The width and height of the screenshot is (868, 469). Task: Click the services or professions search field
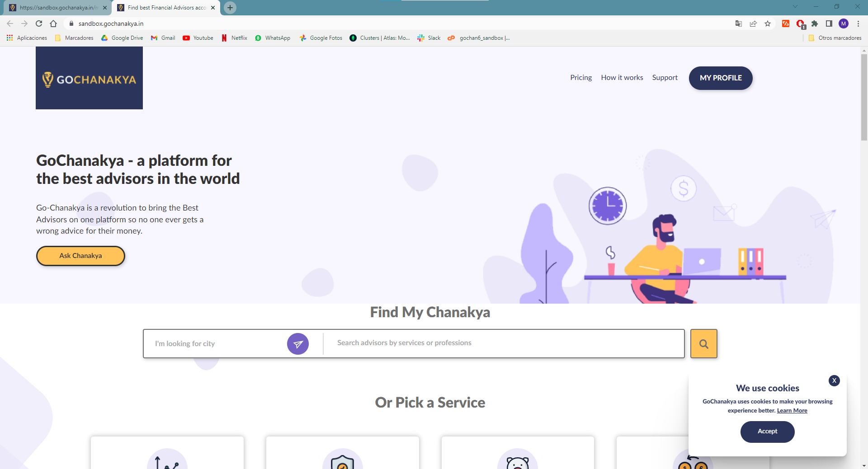[x=504, y=343]
